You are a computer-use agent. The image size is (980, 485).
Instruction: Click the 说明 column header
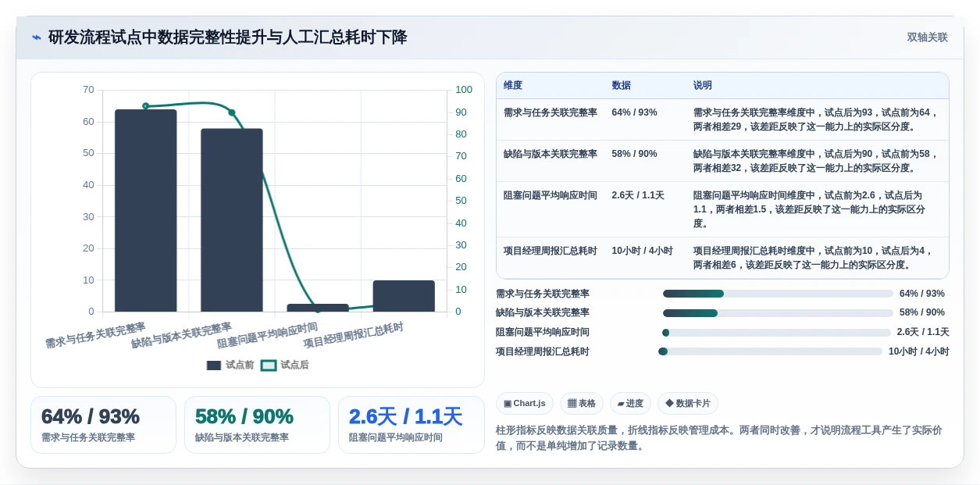point(703,85)
